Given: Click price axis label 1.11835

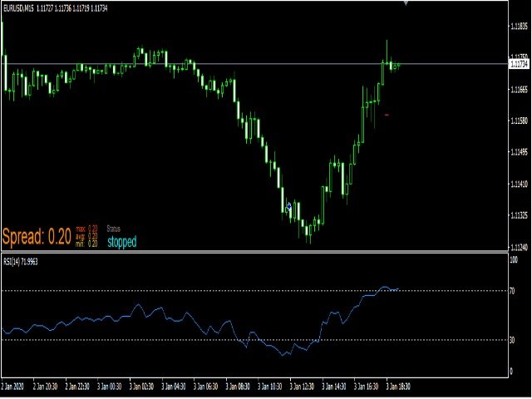Looking at the screenshot, I should click(519, 26).
